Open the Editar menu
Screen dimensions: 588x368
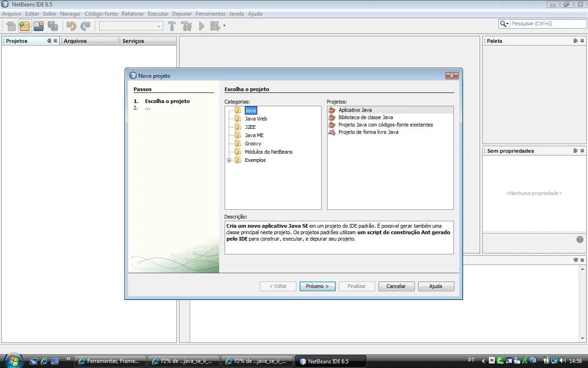pyautogui.click(x=32, y=14)
